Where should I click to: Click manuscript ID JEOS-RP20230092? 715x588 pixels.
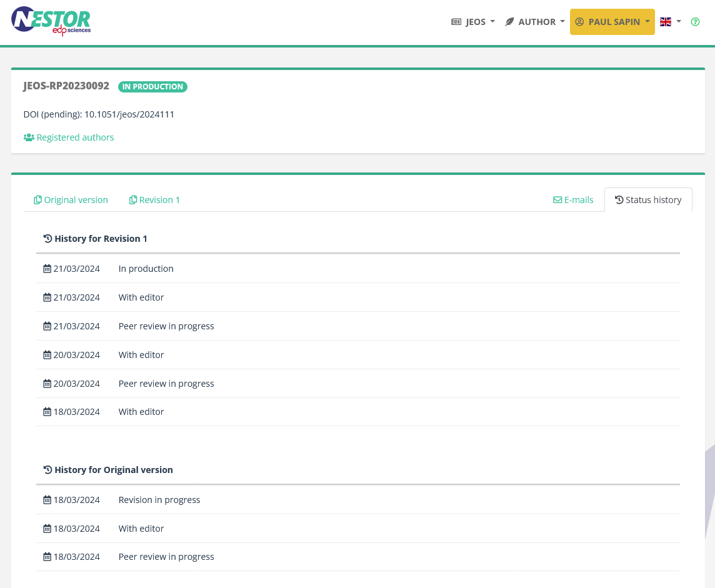tap(66, 86)
